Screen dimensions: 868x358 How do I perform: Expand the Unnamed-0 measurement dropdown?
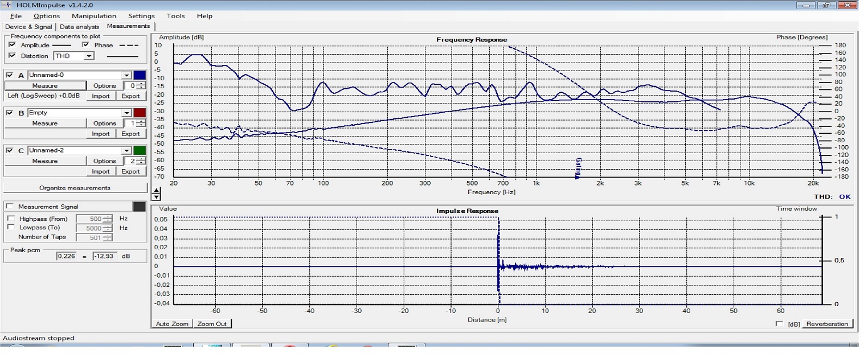pos(127,75)
